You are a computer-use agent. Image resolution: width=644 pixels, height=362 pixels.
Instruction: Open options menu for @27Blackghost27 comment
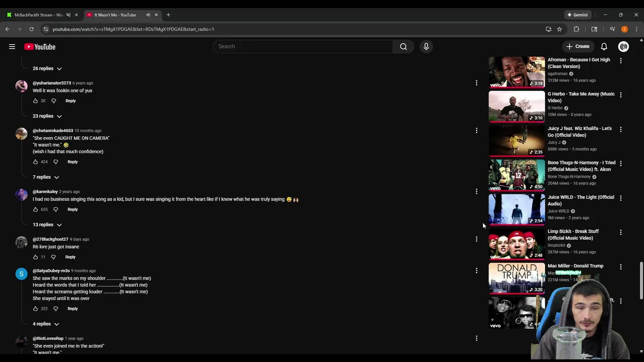tap(476, 239)
